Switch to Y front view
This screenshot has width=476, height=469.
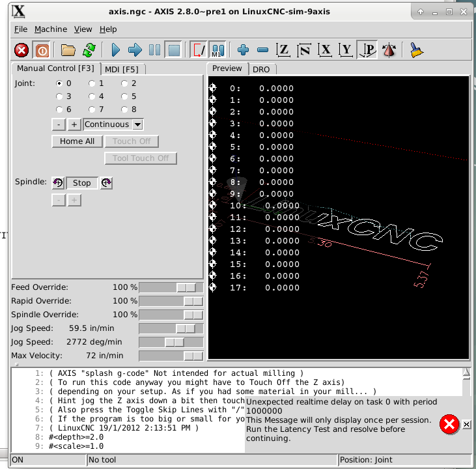(x=346, y=50)
